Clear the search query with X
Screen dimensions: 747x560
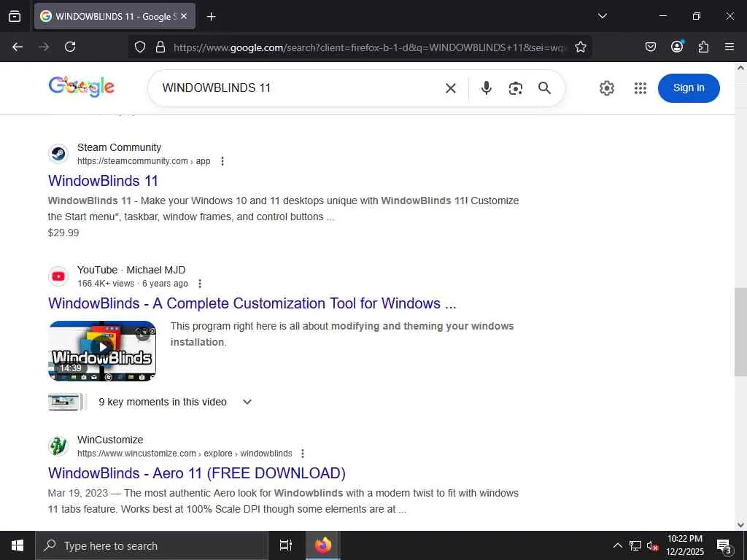451,88
